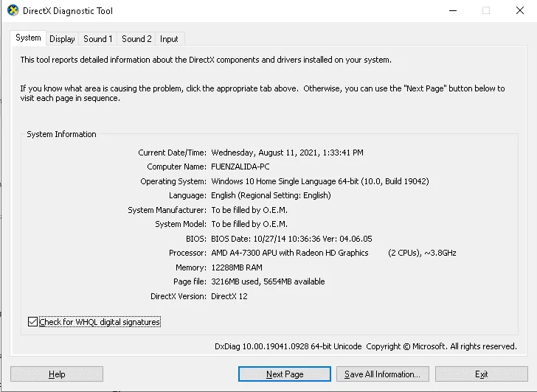Click the computer name FUENZALIDA-PC
This screenshot has width=537, height=392.
240,167
